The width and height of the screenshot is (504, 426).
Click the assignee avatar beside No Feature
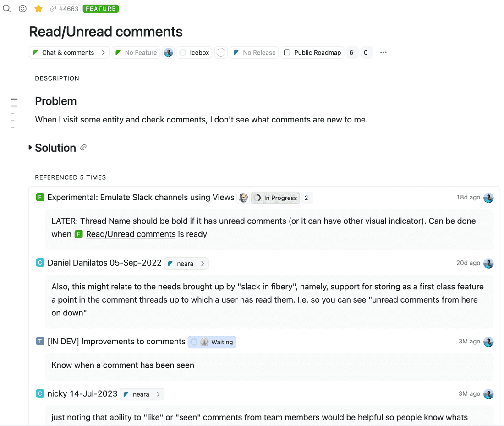pos(169,52)
